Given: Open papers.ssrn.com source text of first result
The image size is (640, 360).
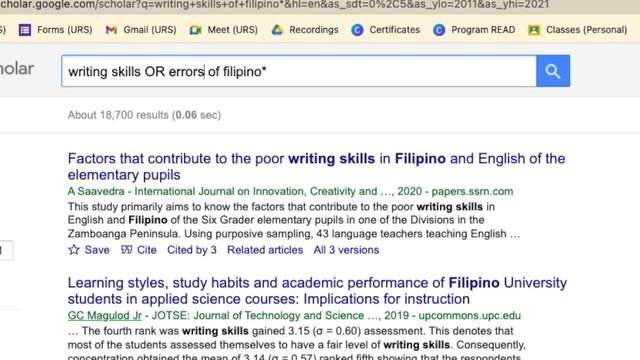Looking at the screenshot, I should click(472, 191).
